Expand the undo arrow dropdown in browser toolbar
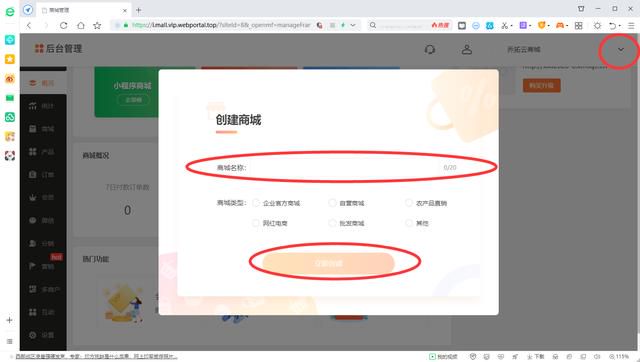Viewport: 640px width, 362px height. click(620, 25)
